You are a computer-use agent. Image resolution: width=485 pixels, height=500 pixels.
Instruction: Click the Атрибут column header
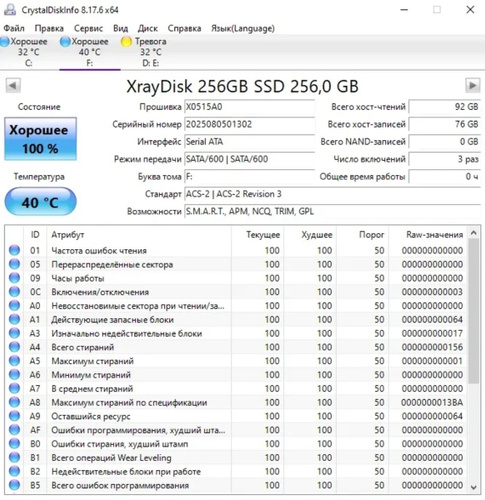[139, 235]
